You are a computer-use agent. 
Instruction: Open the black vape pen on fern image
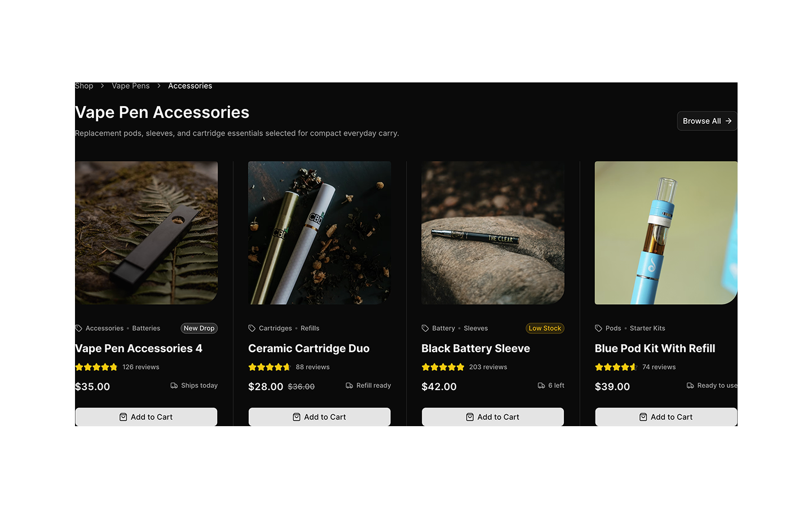(x=146, y=233)
